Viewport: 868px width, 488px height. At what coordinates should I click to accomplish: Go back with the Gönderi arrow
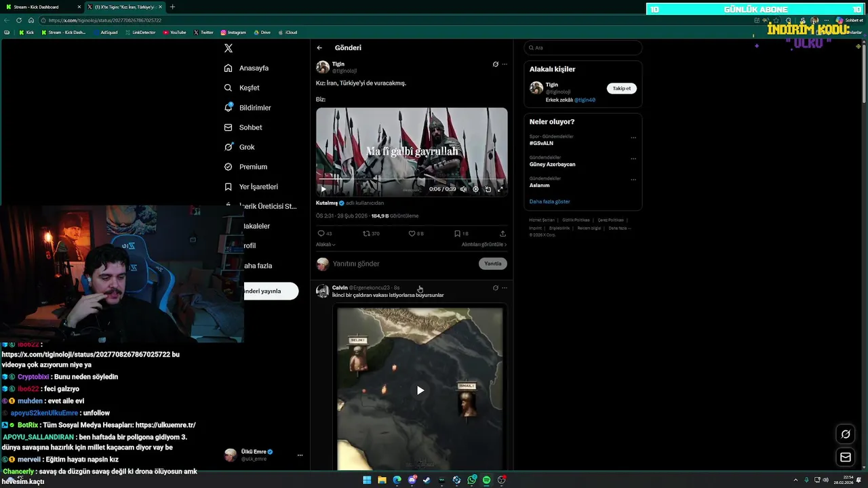coord(319,48)
